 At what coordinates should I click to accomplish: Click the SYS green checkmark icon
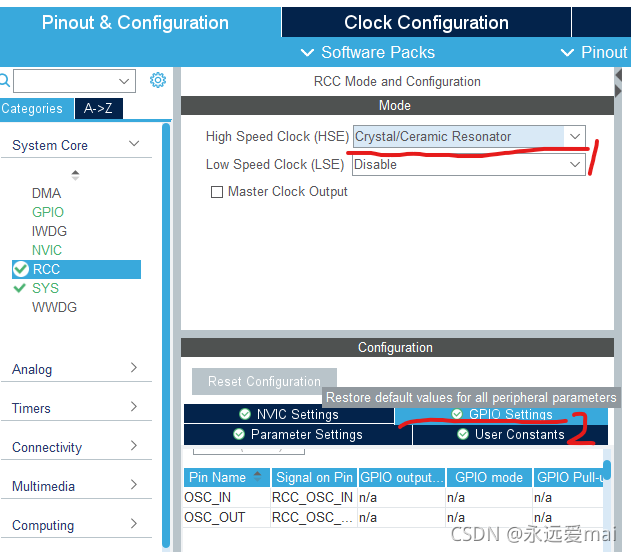pyautogui.click(x=19, y=288)
